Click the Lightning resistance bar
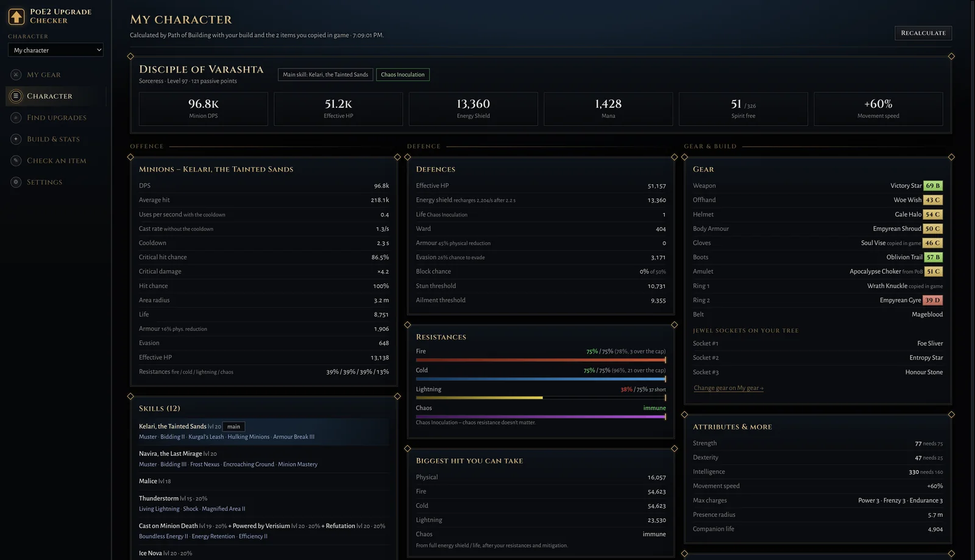This screenshot has width=975, height=560. point(541,398)
